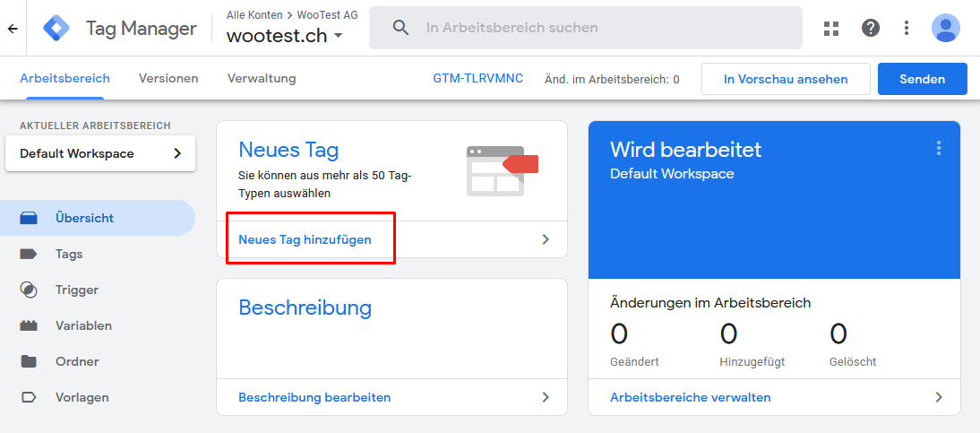Switch to the Versionen tab

pos(168,78)
